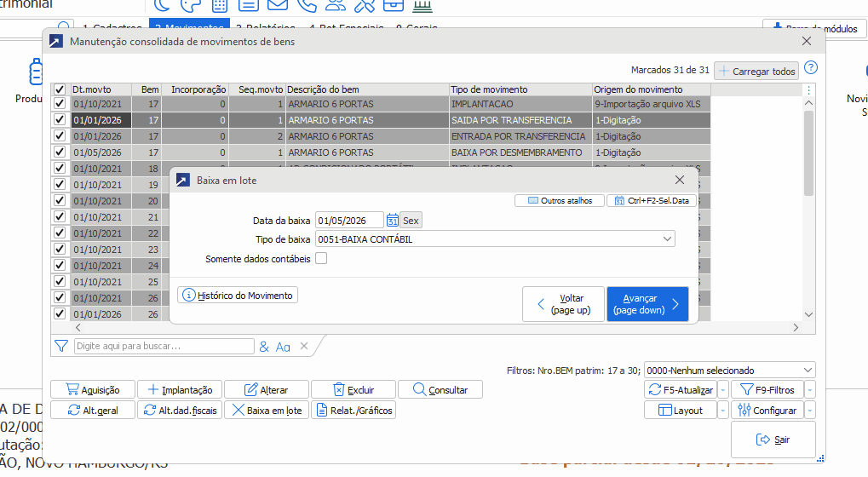Click the grid scroll-down arrow
The image size is (868, 477).
(x=808, y=314)
